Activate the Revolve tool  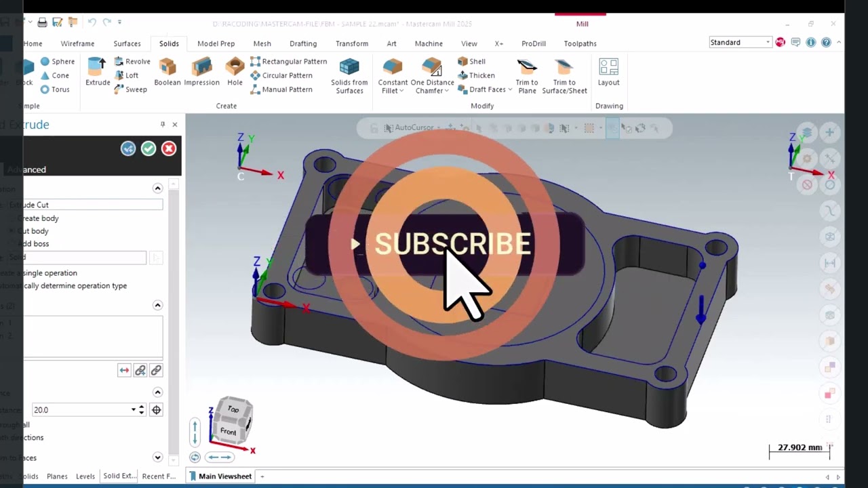click(x=132, y=62)
